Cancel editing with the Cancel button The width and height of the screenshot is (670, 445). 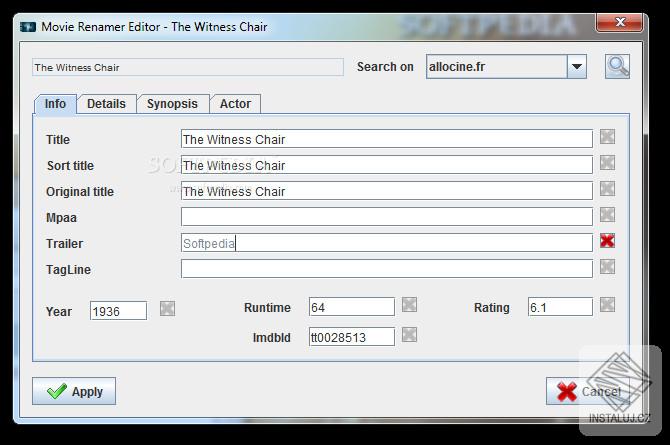point(588,391)
